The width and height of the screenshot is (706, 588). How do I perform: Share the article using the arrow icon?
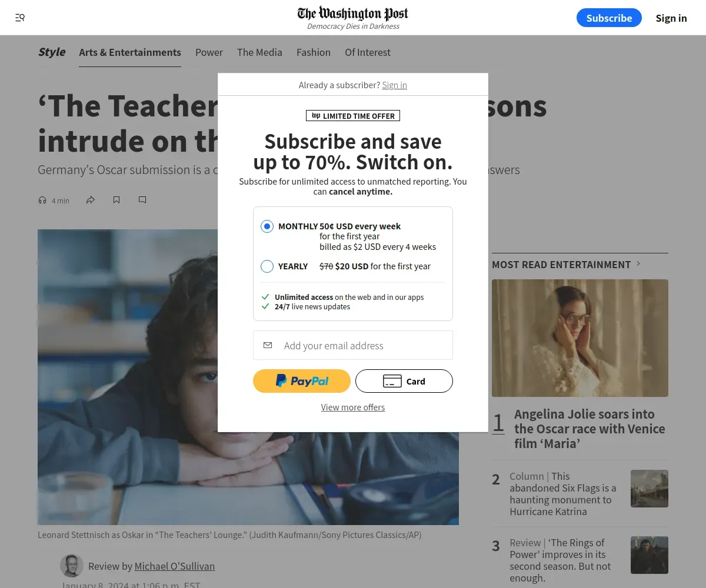91,200
